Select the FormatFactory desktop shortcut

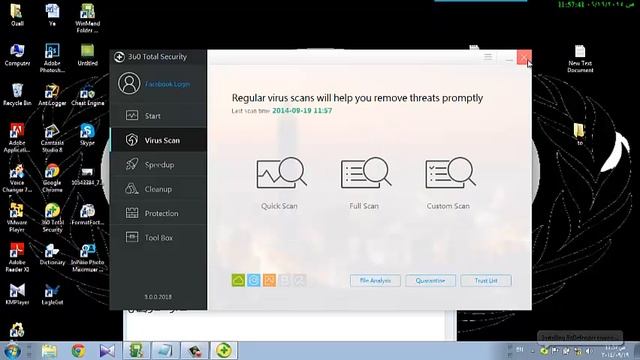[87, 214]
